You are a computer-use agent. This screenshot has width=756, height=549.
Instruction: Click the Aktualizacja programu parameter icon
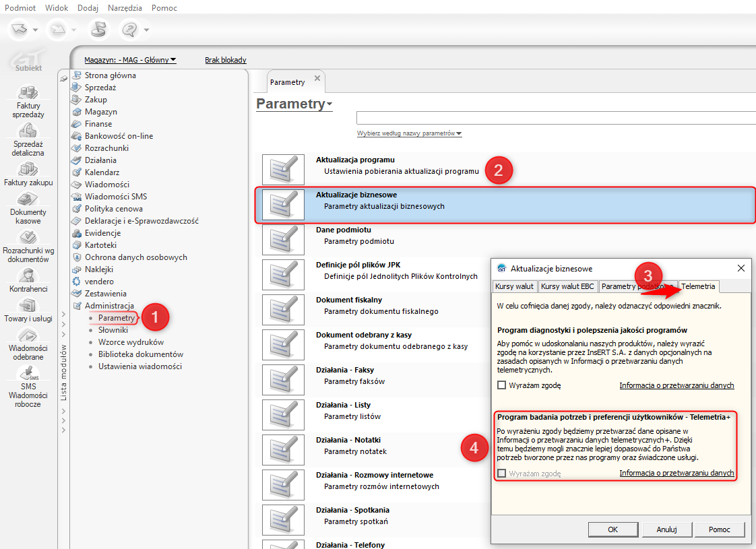[x=283, y=170]
